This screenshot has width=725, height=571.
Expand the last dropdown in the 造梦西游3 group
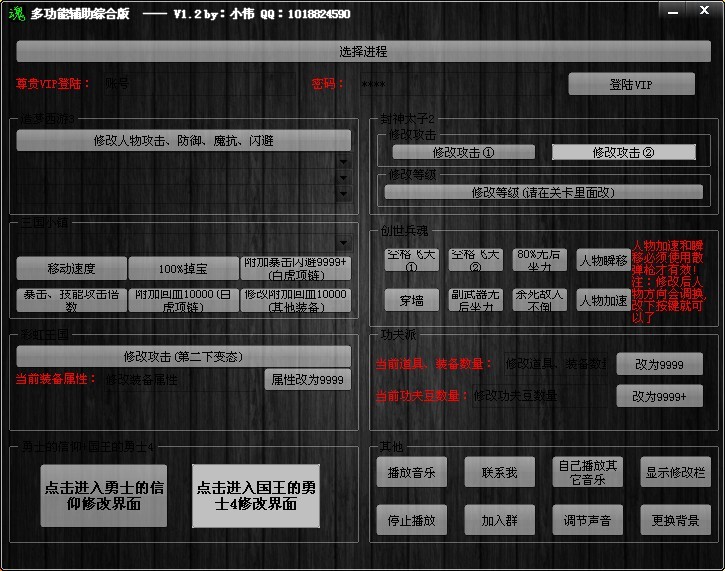344,193
